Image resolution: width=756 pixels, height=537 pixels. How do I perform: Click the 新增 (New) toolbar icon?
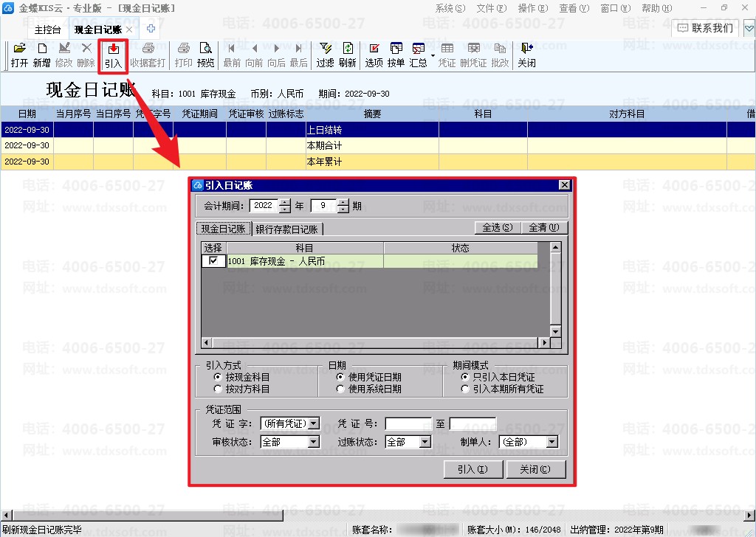pyautogui.click(x=42, y=55)
